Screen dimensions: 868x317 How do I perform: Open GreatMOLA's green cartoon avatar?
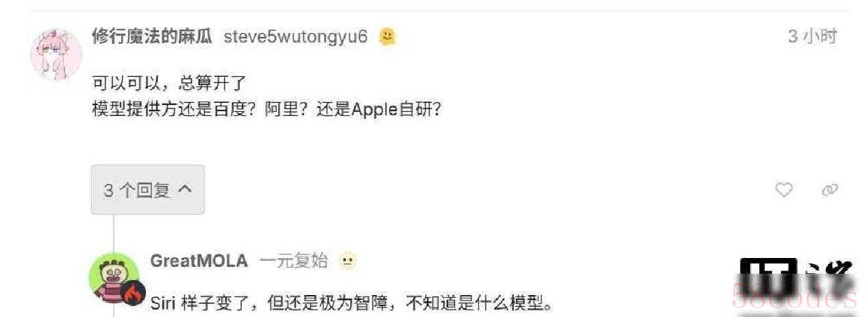[x=115, y=279]
